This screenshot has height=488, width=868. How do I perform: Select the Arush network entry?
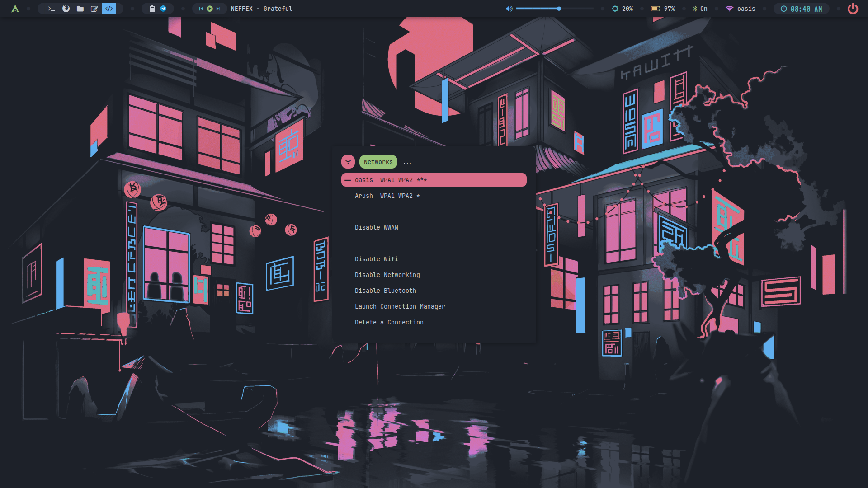(x=387, y=196)
